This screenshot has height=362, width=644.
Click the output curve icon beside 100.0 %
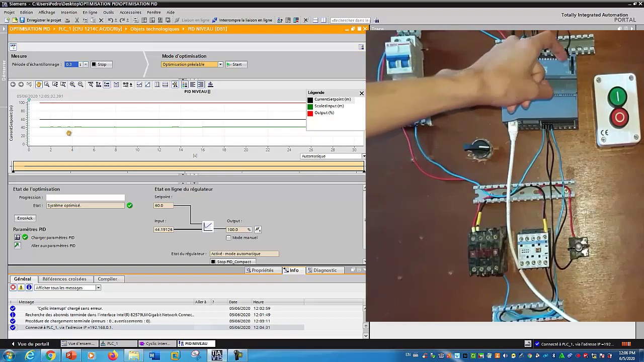click(x=258, y=229)
